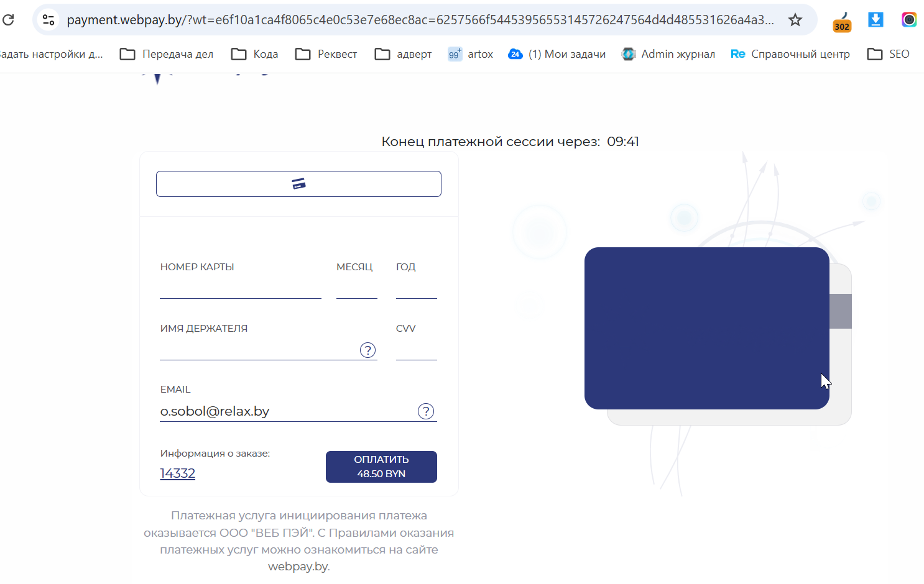This screenshot has height=584, width=924.
Task: Open the artox bookmark
Action: pos(471,54)
